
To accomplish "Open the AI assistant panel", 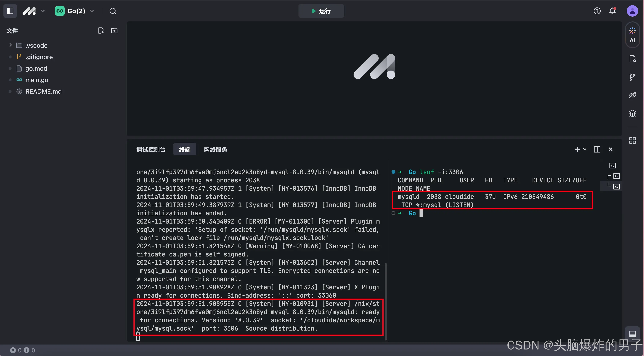I will click(x=632, y=35).
